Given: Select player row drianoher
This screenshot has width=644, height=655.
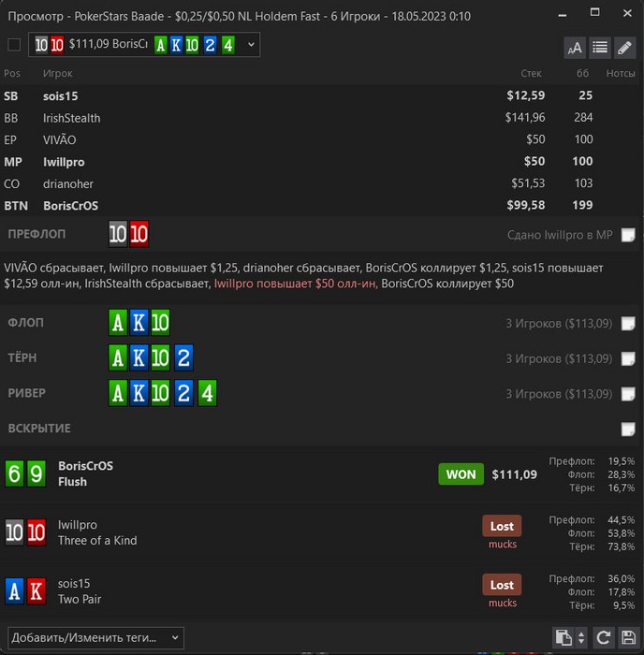Looking at the screenshot, I should [320, 183].
